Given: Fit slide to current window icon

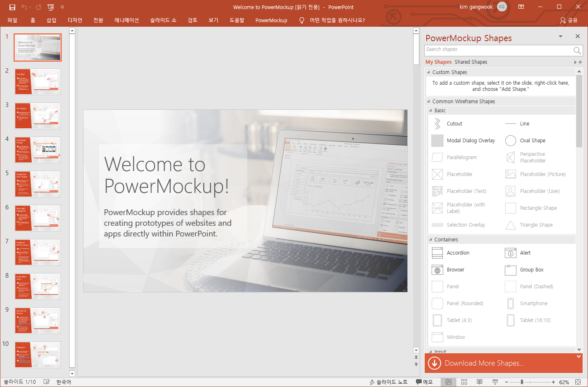Looking at the screenshot, I should tap(578, 382).
